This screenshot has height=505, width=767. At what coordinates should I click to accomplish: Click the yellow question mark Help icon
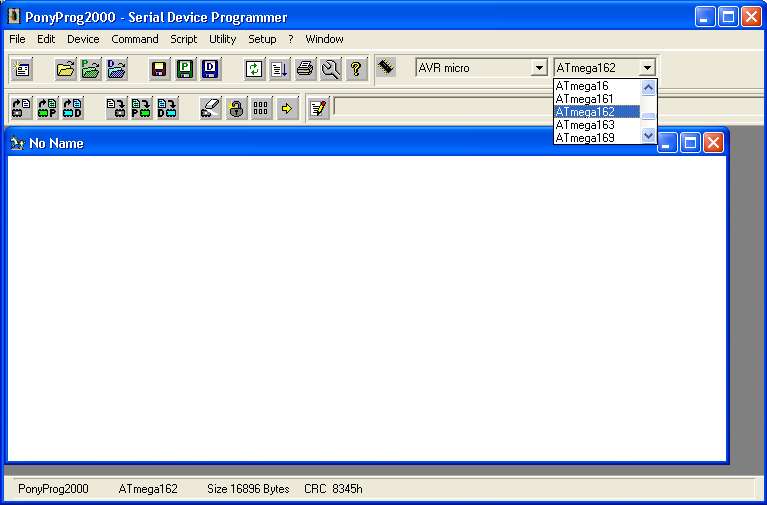[356, 69]
